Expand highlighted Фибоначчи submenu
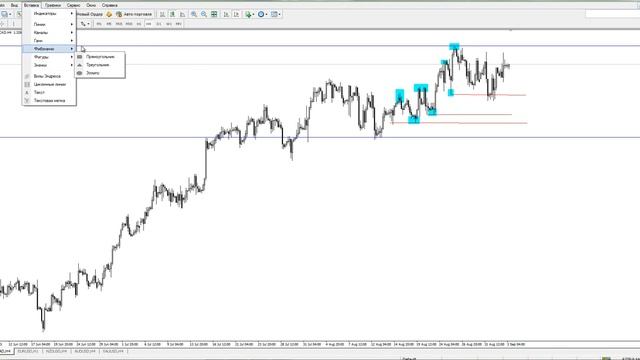The image size is (640, 360). pos(49,49)
